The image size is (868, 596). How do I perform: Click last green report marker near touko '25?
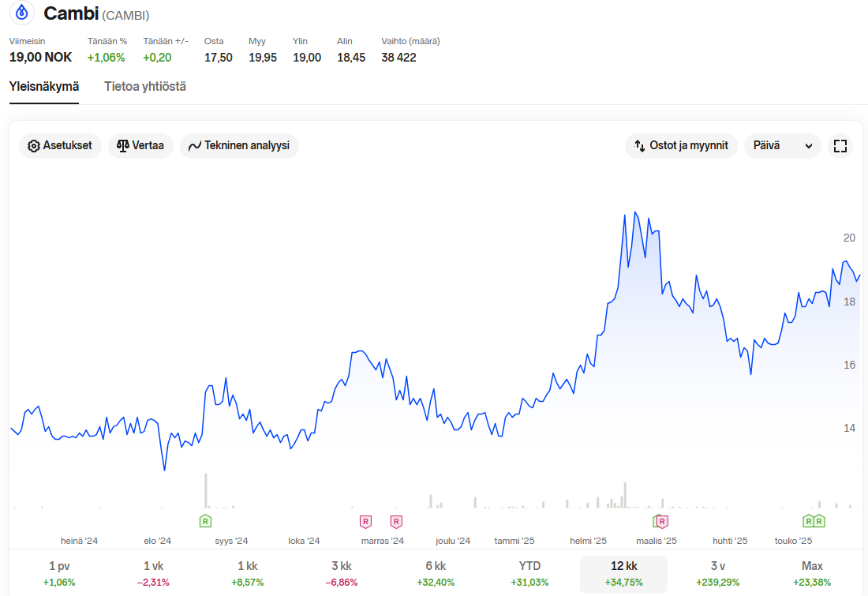(819, 521)
